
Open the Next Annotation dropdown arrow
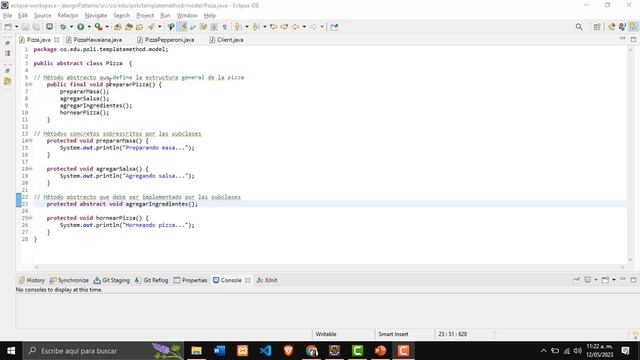click(247, 27)
